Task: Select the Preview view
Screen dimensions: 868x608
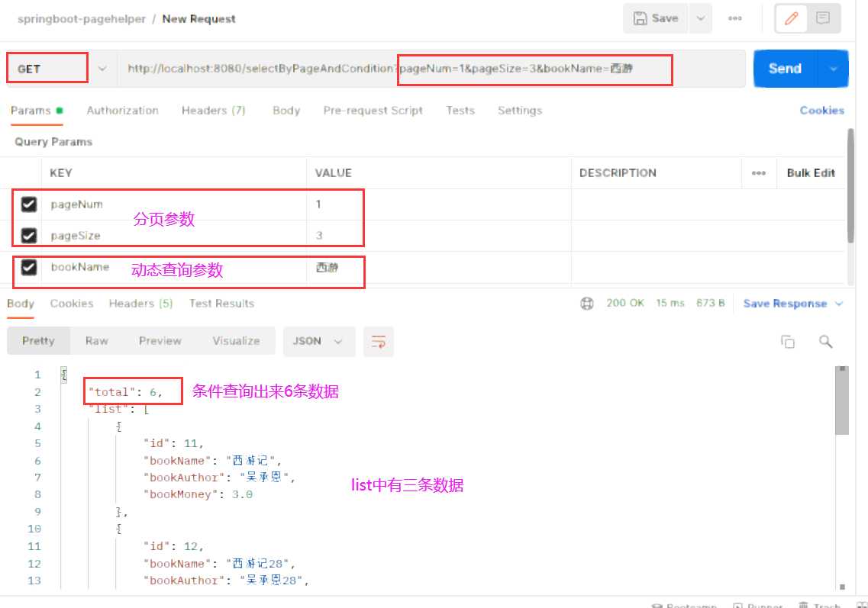Action: point(160,341)
